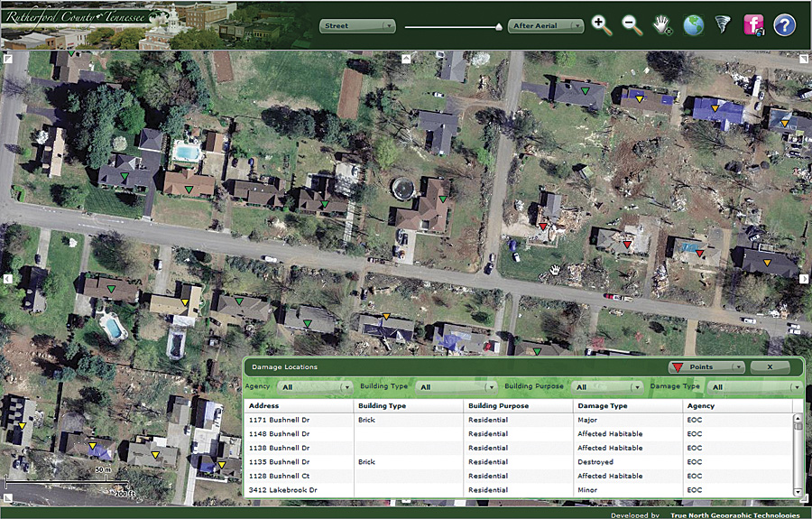
Task: Click the Damage Locations panel title
Action: 284,366
